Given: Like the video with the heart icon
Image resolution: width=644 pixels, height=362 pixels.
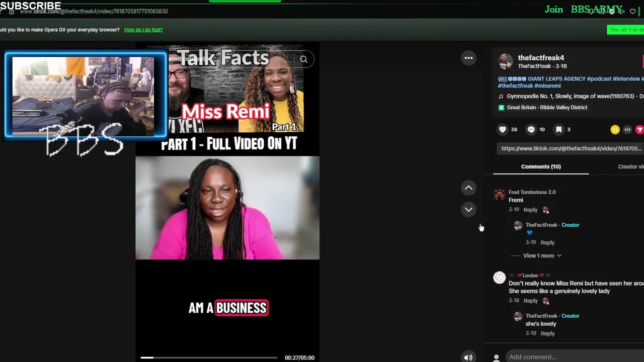Looking at the screenshot, I should point(502,129).
